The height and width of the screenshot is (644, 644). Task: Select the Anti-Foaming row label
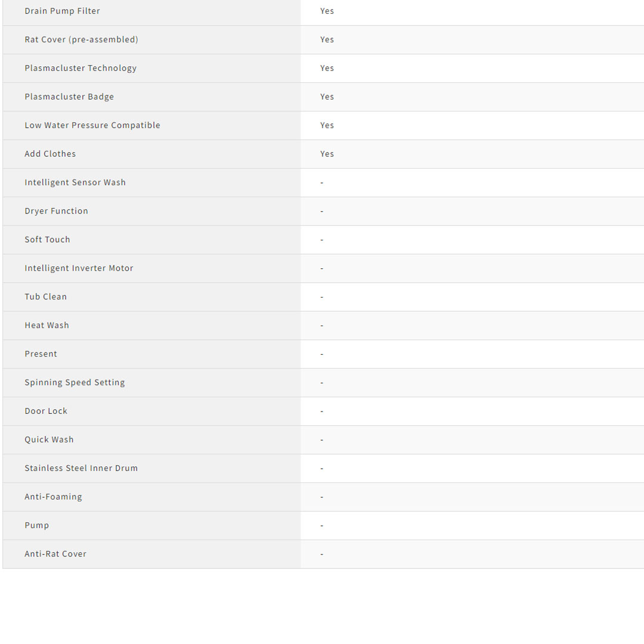53,497
